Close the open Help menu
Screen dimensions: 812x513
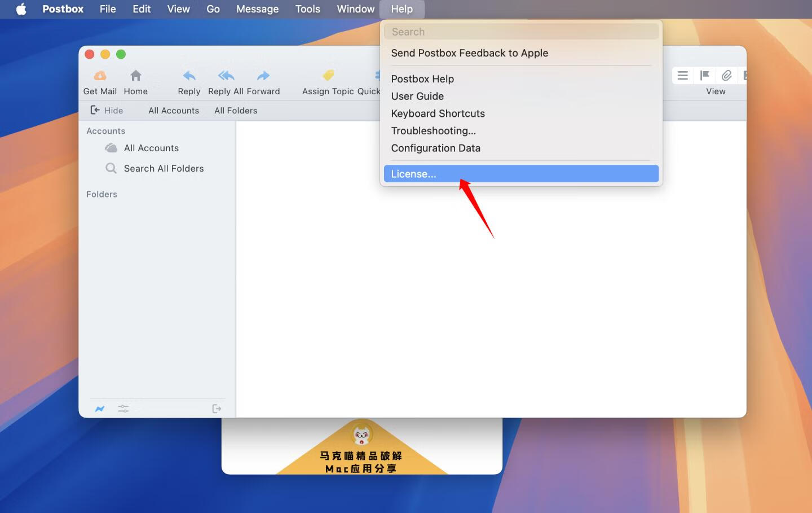[402, 9]
